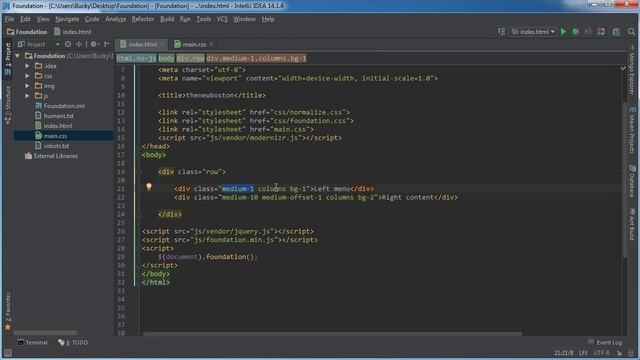
Task: Click the Foundation navigation bar crumb
Action: pyautogui.click(x=27, y=31)
